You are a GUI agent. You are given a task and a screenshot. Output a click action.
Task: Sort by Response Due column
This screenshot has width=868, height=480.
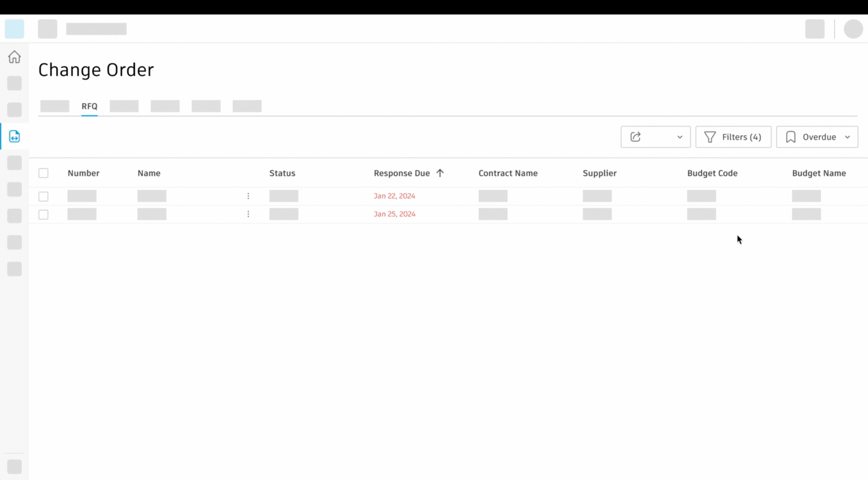pyautogui.click(x=402, y=173)
